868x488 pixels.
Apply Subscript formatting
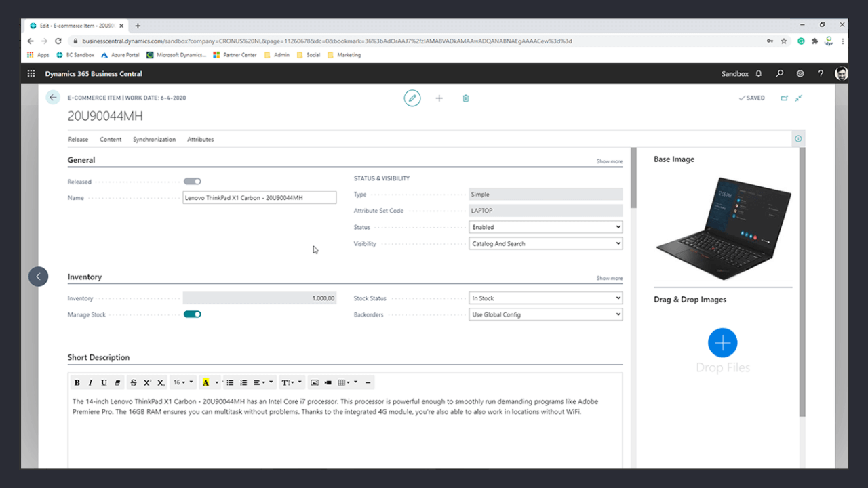[x=161, y=383]
